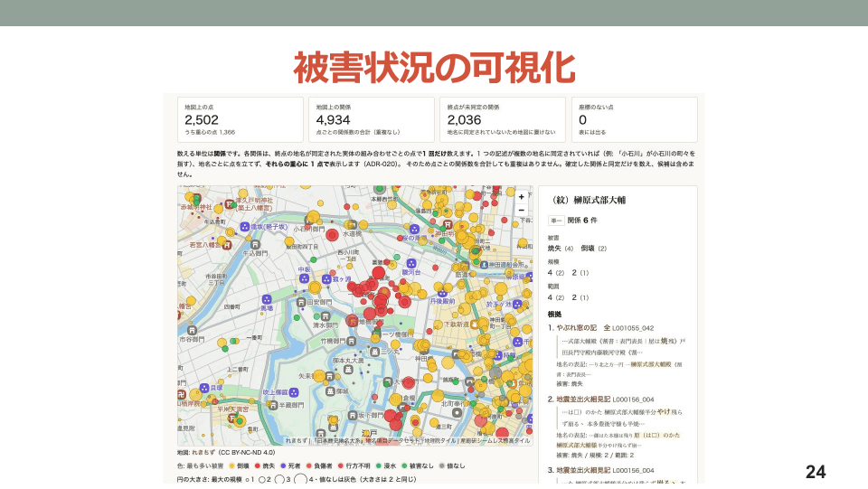Click the 根拠 section heading

(554, 315)
